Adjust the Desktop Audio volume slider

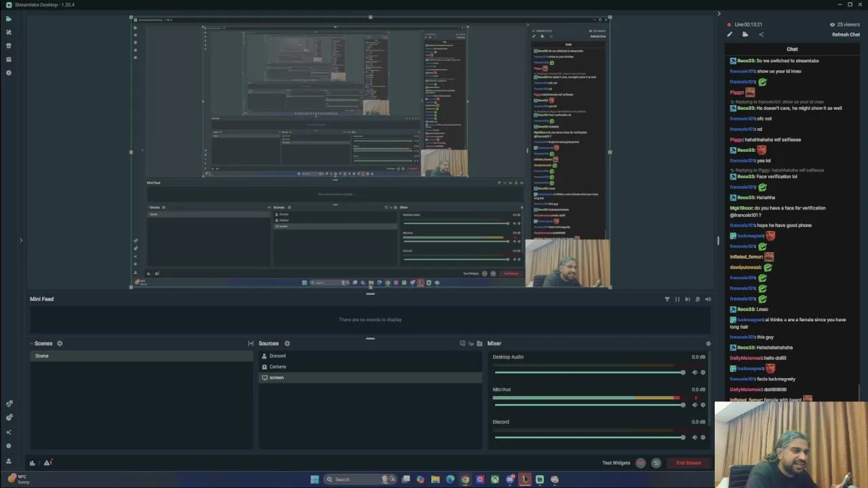click(589, 372)
